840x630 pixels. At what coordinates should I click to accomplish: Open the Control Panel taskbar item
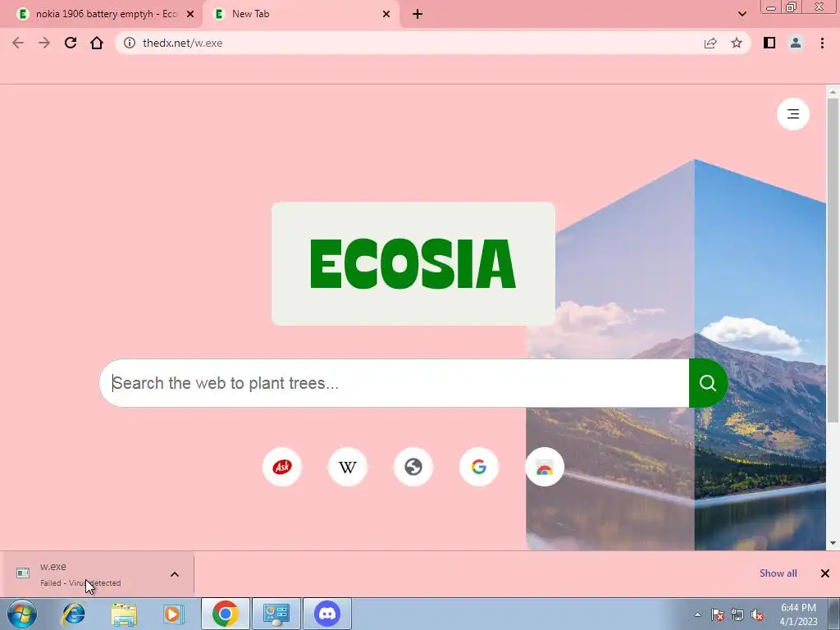[276, 614]
